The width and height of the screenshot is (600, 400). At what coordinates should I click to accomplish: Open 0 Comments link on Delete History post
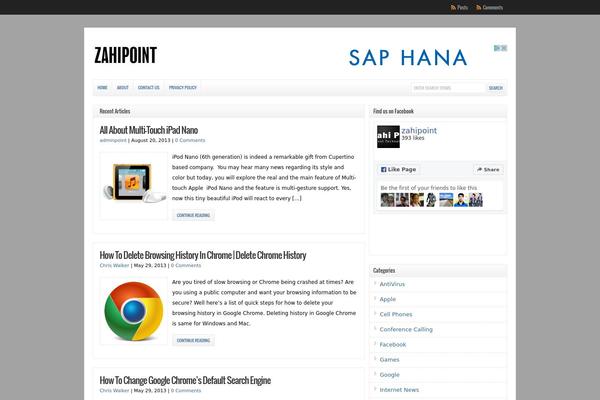coord(186,265)
